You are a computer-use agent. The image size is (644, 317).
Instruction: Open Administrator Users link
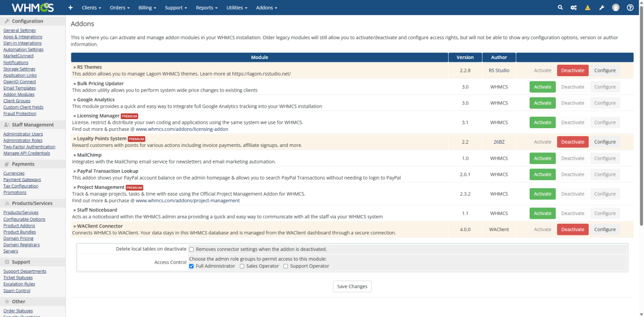point(23,134)
